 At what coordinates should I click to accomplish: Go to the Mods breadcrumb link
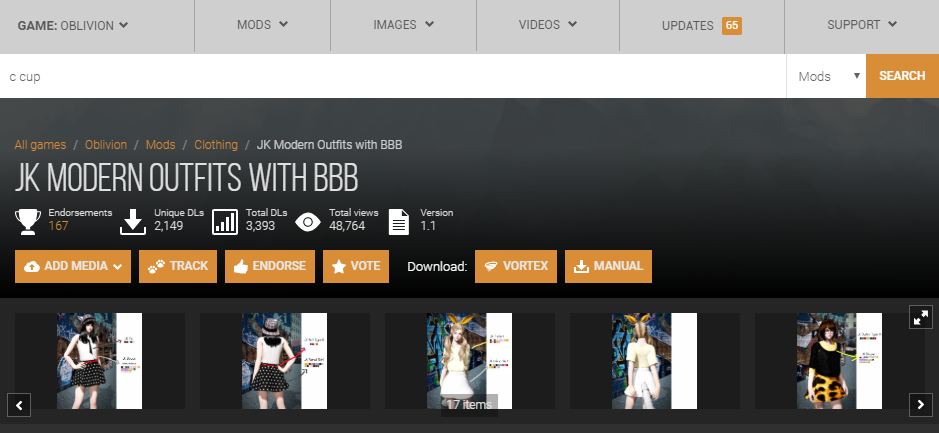[160, 145]
